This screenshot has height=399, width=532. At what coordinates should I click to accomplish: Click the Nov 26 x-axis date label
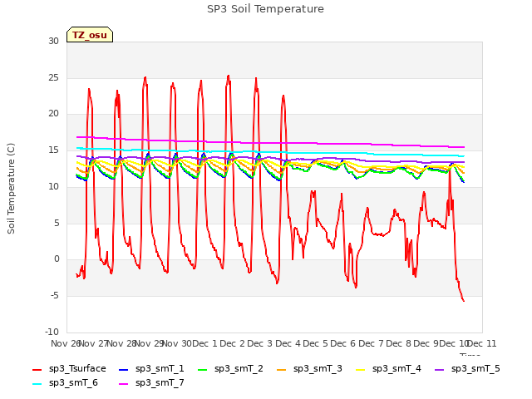[x=66, y=343]
